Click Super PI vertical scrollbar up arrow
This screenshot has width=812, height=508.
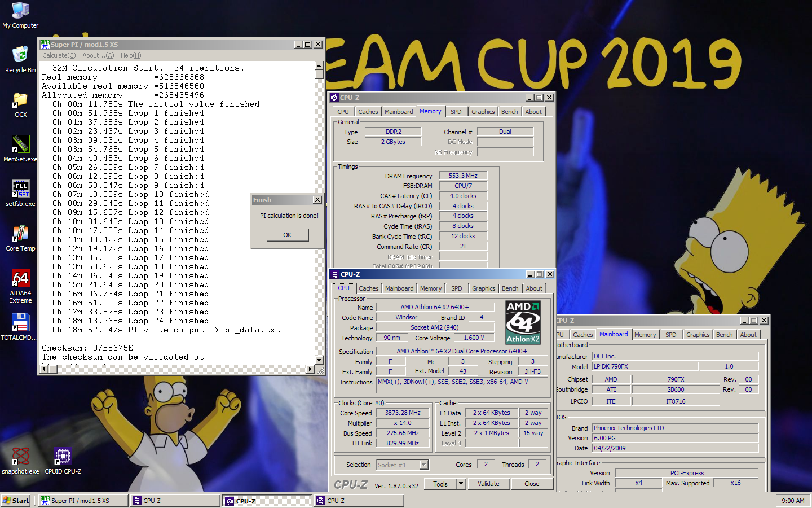(x=319, y=66)
